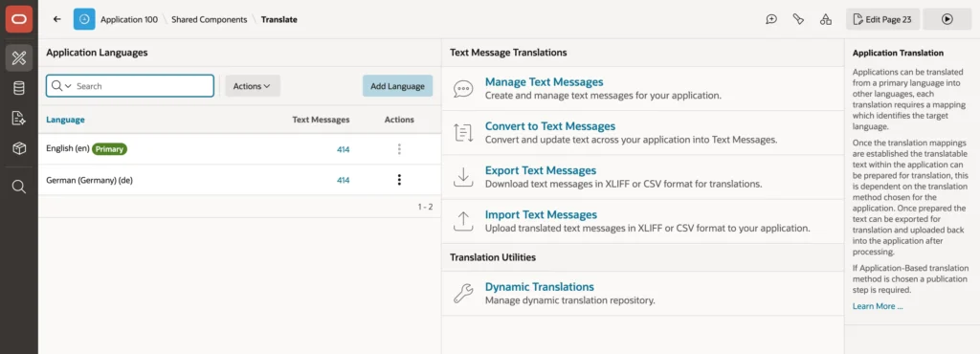The width and height of the screenshot is (980, 354).
Task: Open the Gallery cube icon in the sidebar
Action: coord(19,148)
